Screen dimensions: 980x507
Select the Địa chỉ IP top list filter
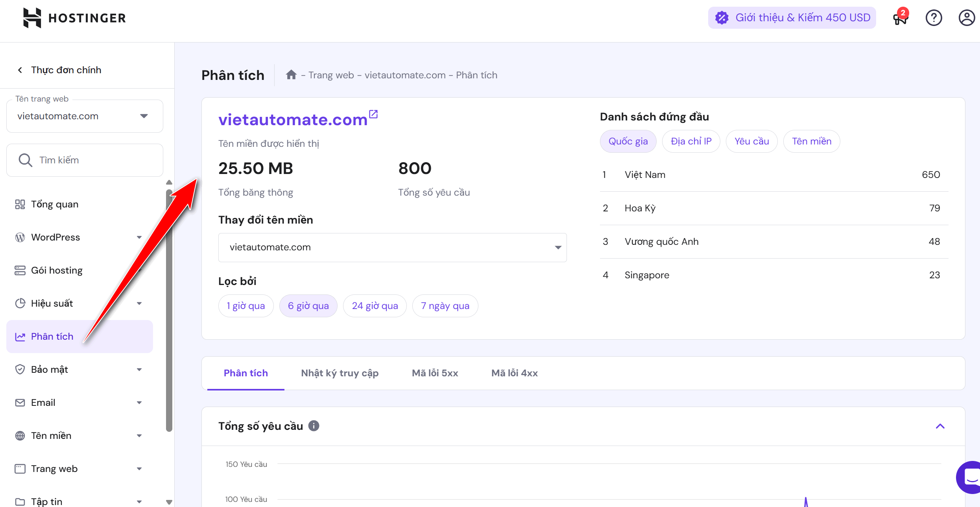(691, 141)
